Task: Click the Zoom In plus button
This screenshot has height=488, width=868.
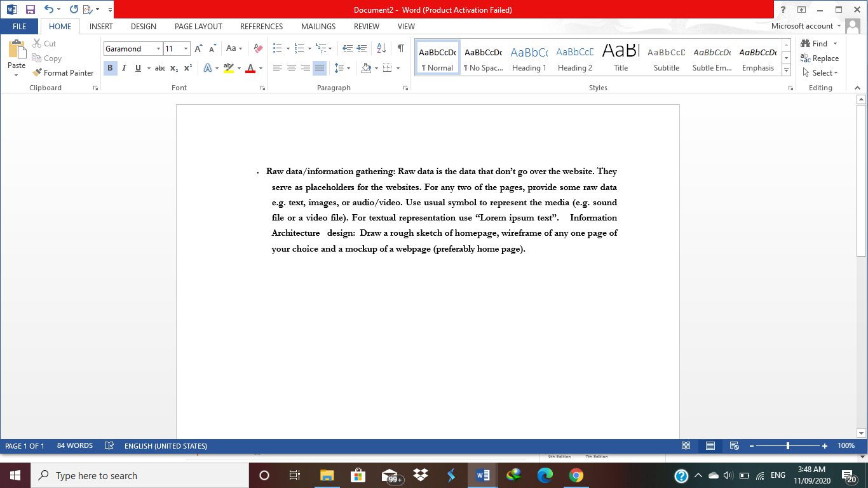Action: (825, 446)
